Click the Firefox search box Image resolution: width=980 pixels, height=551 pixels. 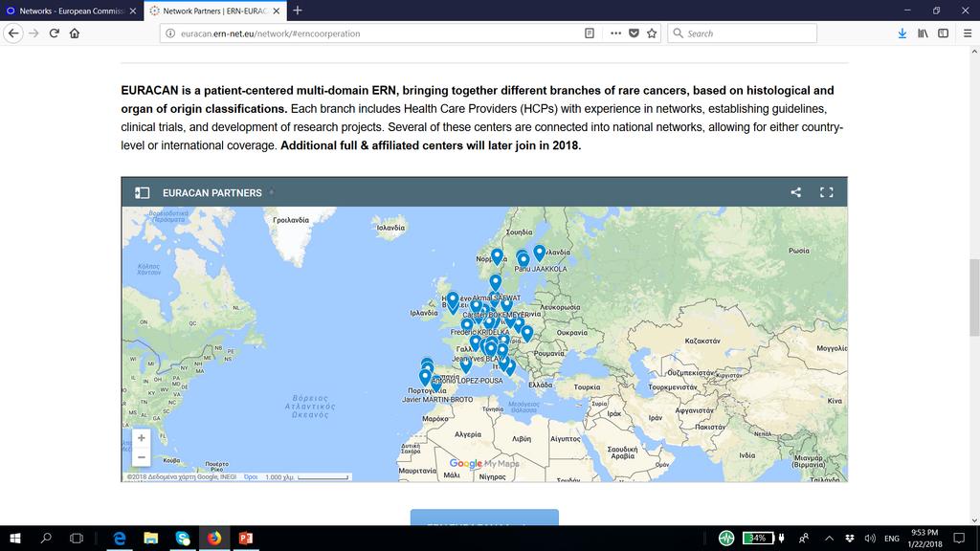point(742,33)
